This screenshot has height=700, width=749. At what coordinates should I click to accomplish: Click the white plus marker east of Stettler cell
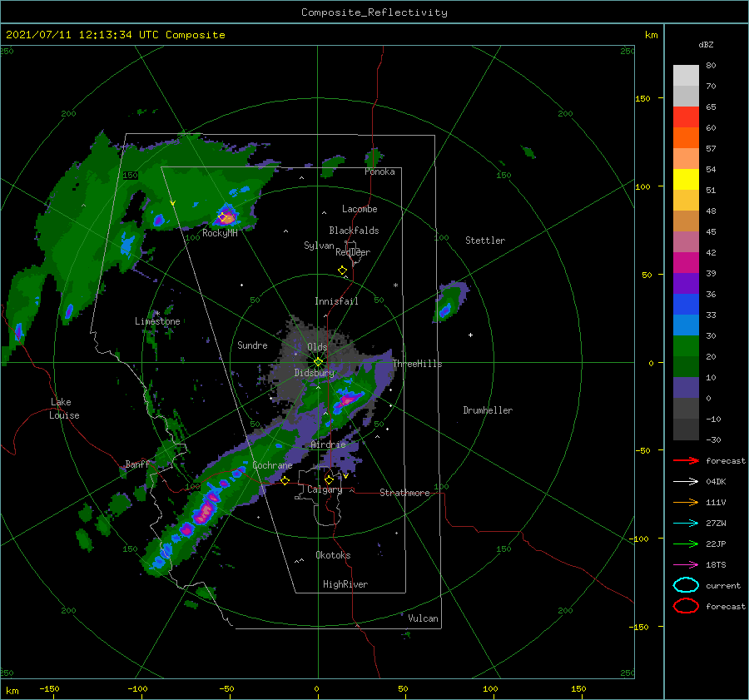(x=470, y=335)
